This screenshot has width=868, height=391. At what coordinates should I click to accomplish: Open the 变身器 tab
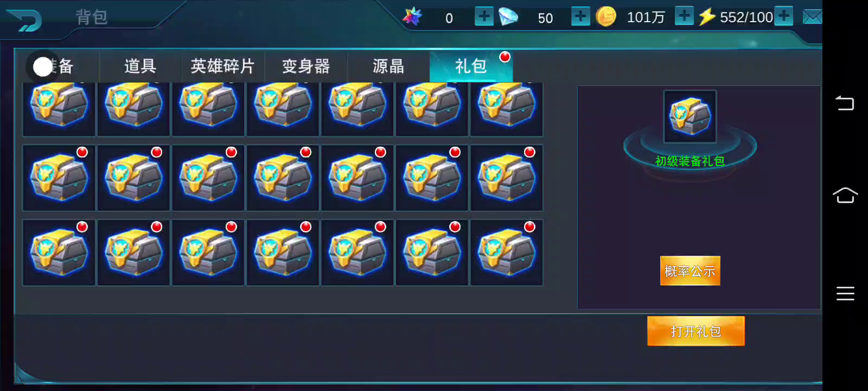tap(305, 66)
